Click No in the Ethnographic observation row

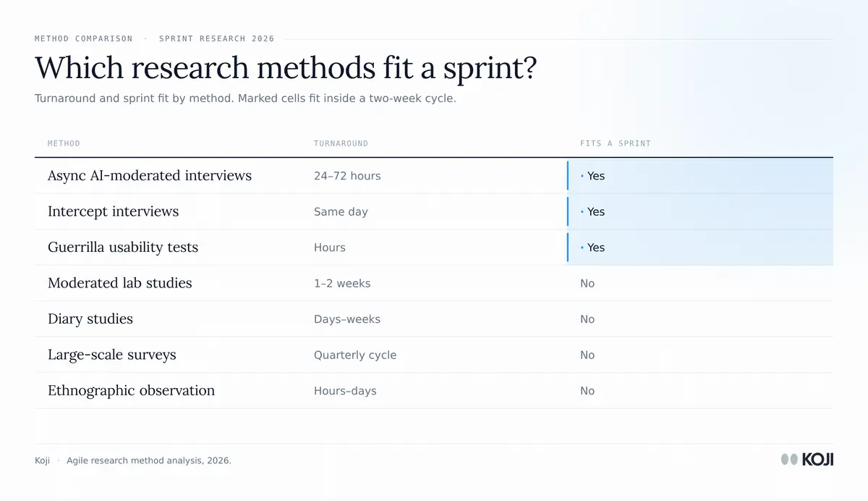(587, 391)
